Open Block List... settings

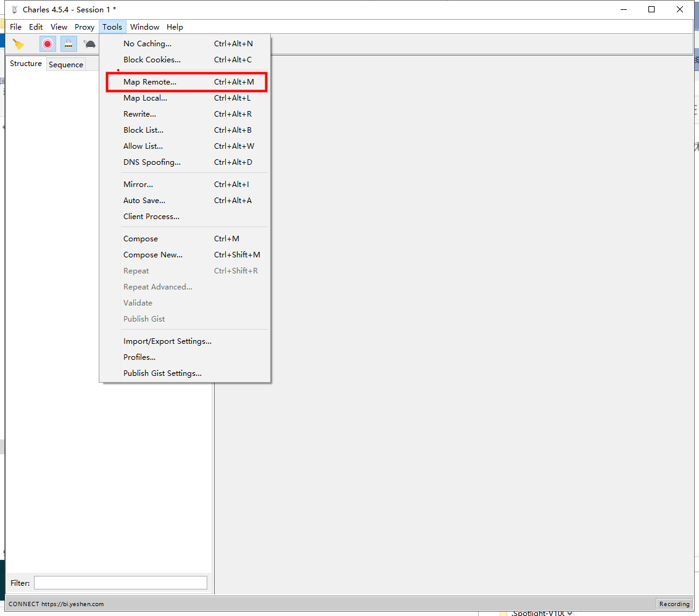185,130
